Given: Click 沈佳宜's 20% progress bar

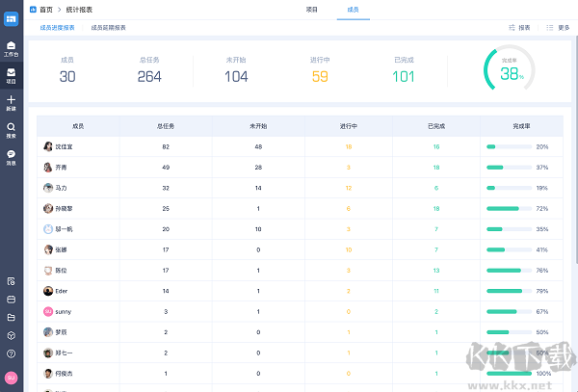Looking at the screenshot, I should tap(509, 147).
